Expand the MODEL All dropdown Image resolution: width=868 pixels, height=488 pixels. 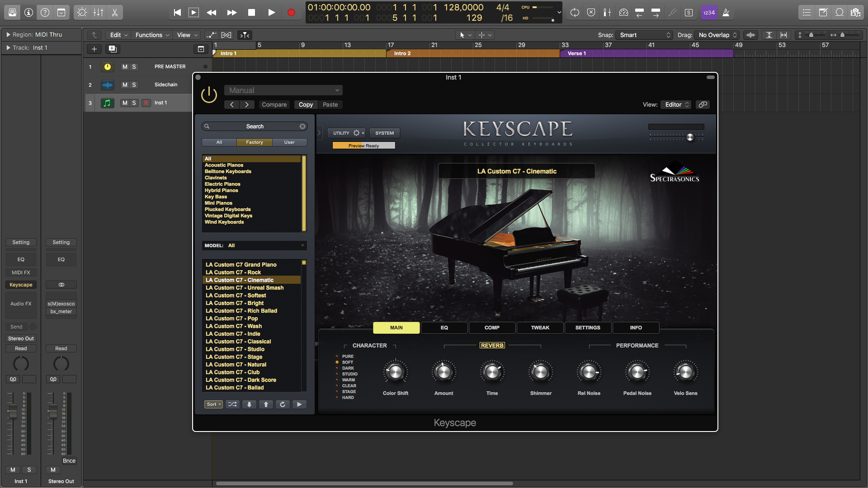point(254,245)
